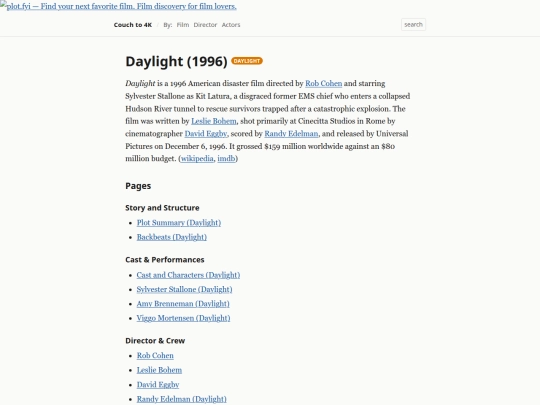Open David Eggby under Director & Crew
The image size is (540, 405).
pyautogui.click(x=158, y=385)
